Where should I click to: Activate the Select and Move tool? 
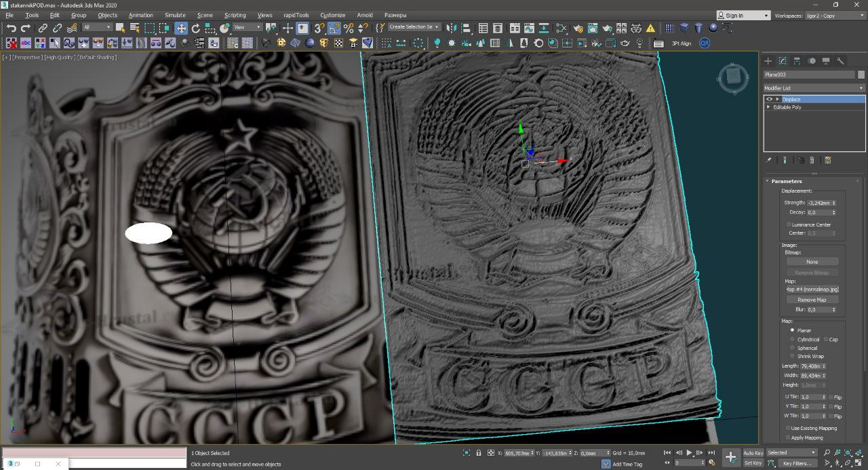coord(181,28)
